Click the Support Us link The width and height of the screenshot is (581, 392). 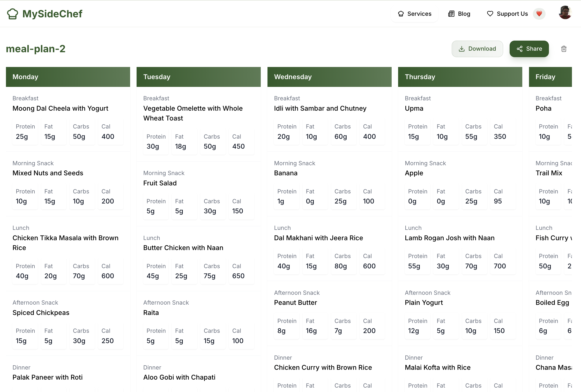pos(507,14)
